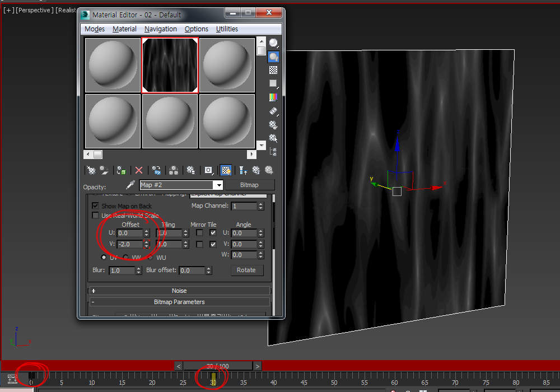The width and height of the screenshot is (560, 392).
Task: Click the eyedropper pick material icon
Action: point(130,185)
